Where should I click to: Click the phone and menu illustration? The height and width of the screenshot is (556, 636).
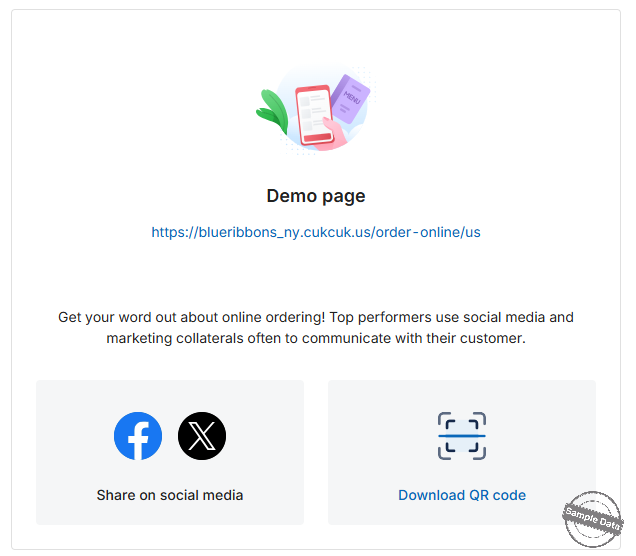[316, 111]
